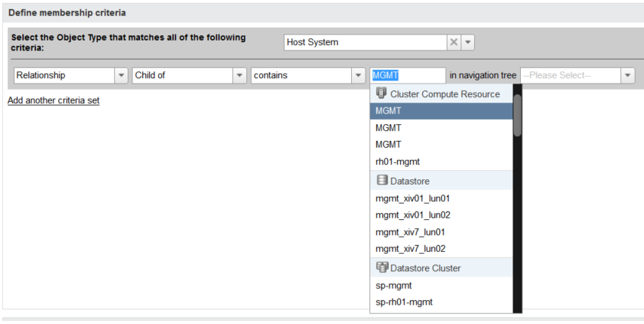Choose sp-rh01-mgmt datastore cluster
The image size is (644, 324).
[404, 303]
